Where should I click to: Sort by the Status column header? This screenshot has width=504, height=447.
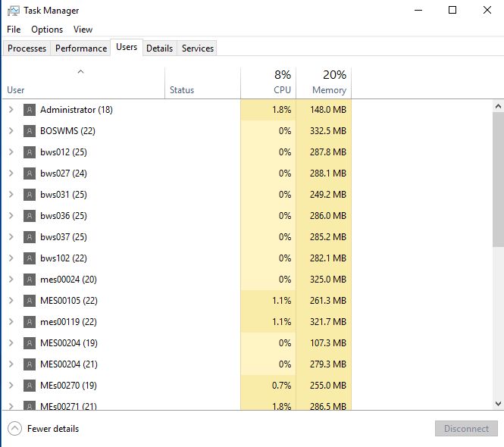[203, 83]
